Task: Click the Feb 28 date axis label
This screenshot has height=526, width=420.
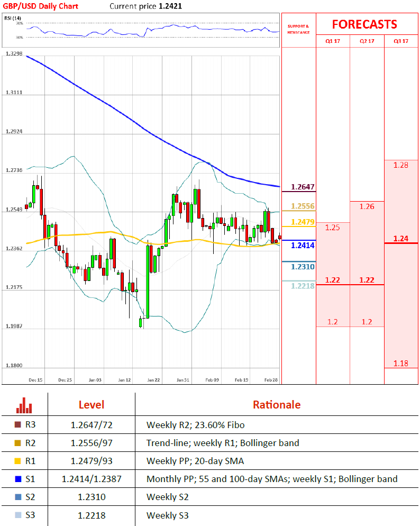Action: click(271, 380)
